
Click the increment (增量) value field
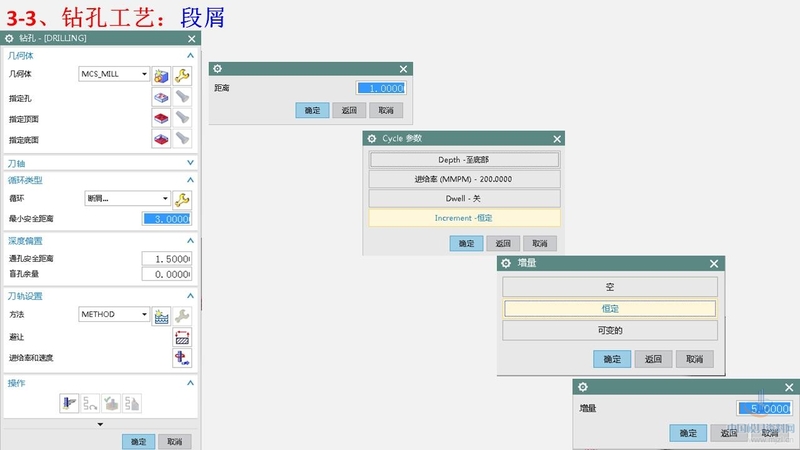(x=765, y=408)
